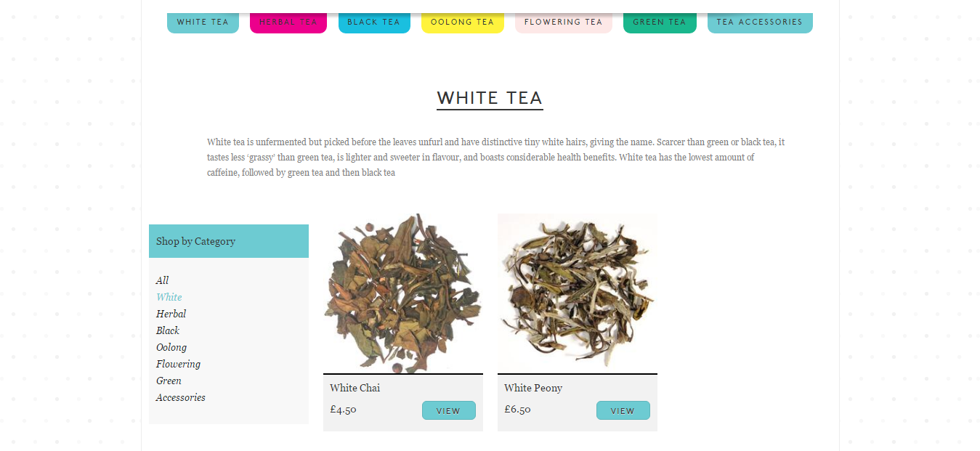View the White Peony product

623,410
